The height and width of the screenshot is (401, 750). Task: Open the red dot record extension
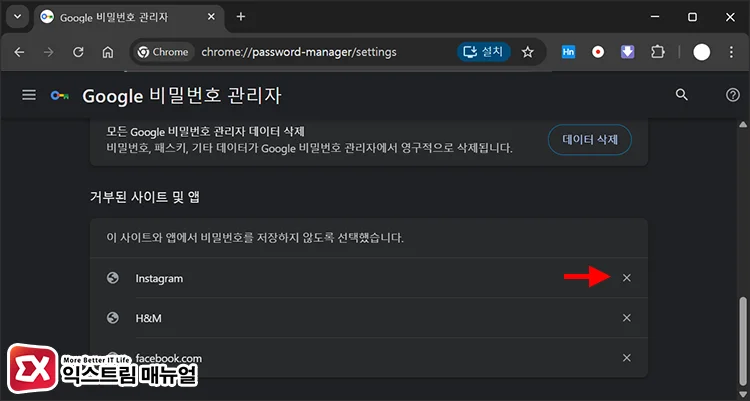point(598,52)
